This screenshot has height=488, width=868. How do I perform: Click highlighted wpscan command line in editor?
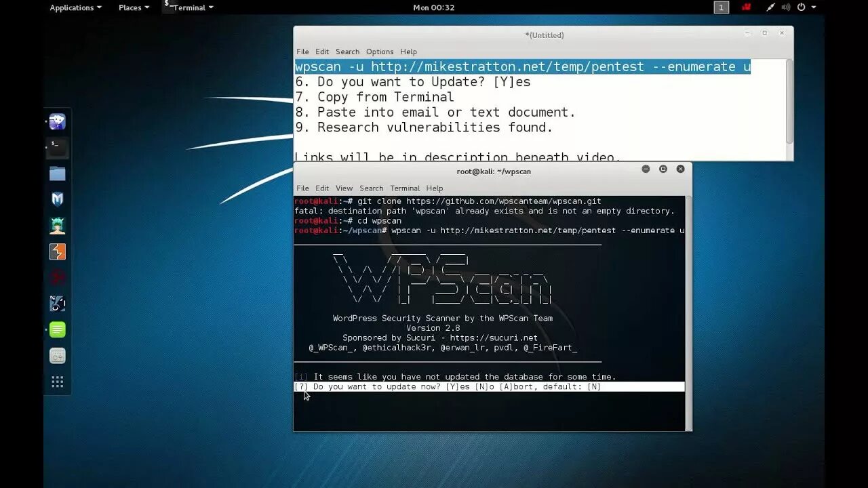click(523, 66)
